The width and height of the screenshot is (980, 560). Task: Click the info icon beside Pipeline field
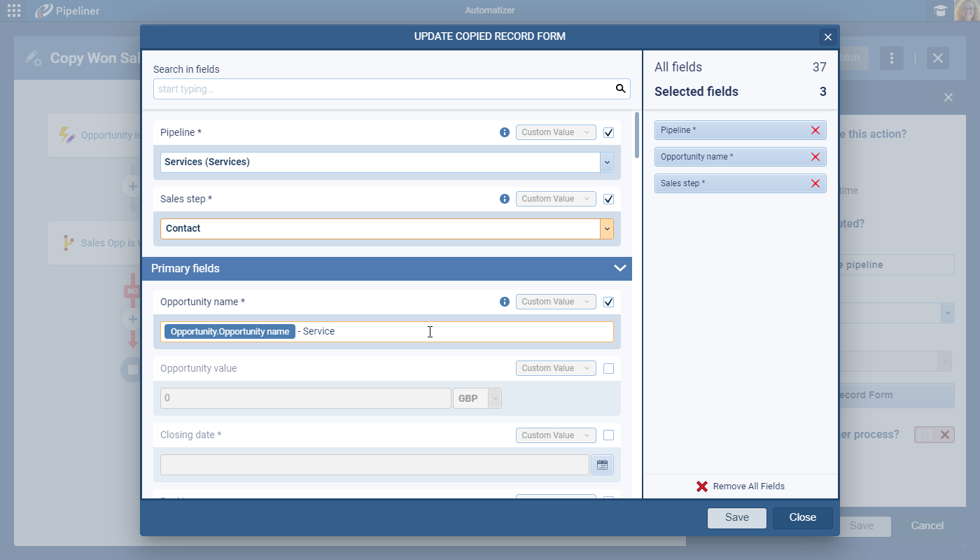505,132
